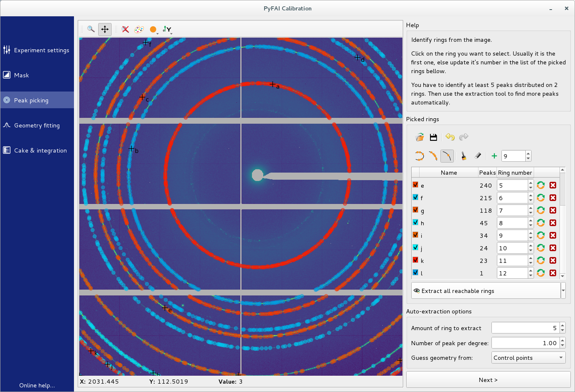This screenshot has width=575, height=392.
Task: Select the peak eraser tool
Action: (478, 156)
